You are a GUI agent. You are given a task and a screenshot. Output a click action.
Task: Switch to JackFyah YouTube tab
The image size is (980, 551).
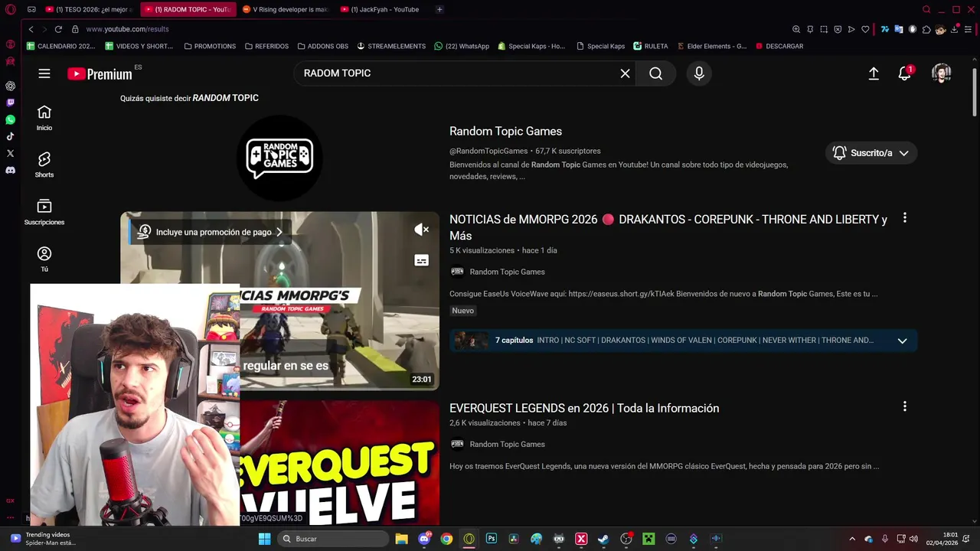pos(383,9)
